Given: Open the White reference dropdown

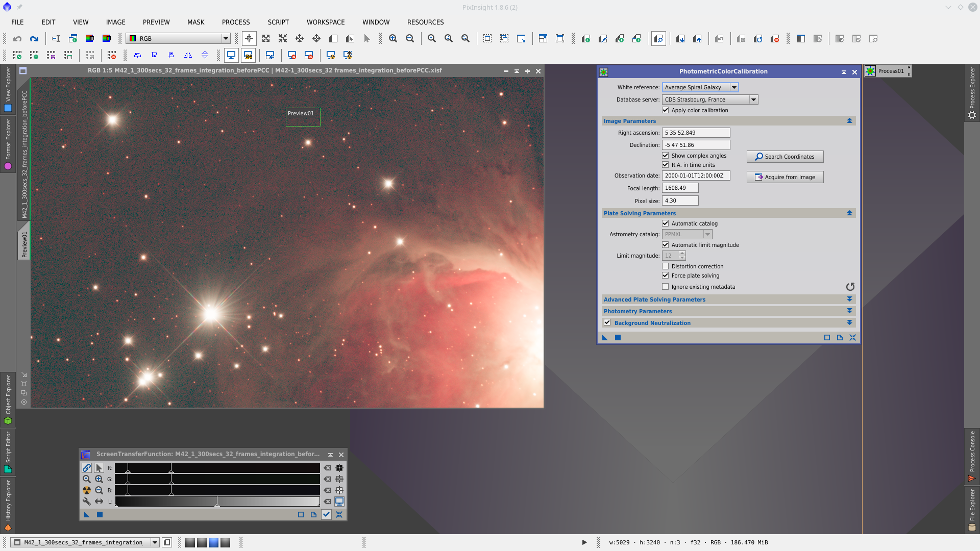Looking at the screenshot, I should coord(734,87).
